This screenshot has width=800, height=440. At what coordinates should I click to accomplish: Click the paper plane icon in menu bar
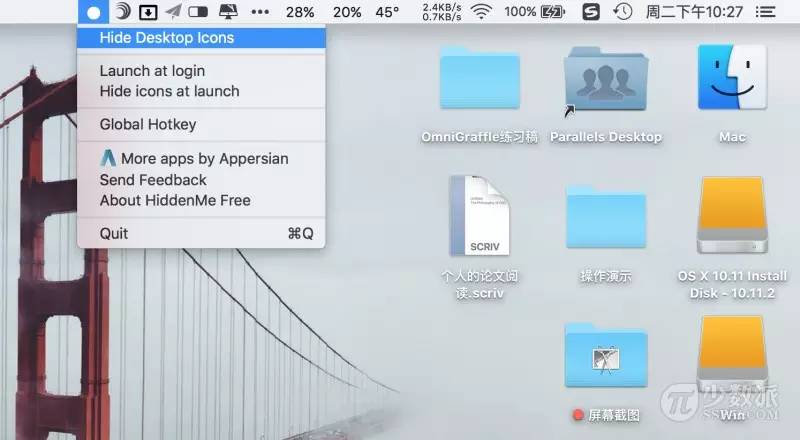pos(173,12)
